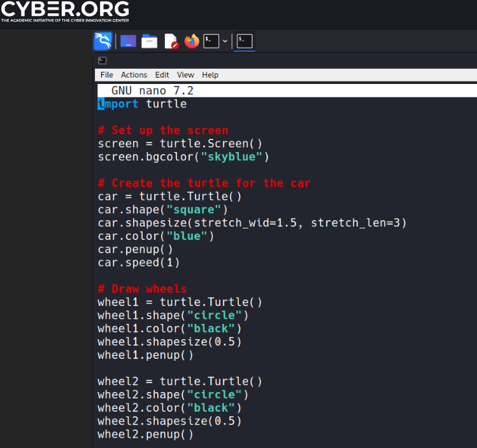This screenshot has height=448, width=477.
Task: Click the terminal window title icon
Action: click(x=102, y=60)
